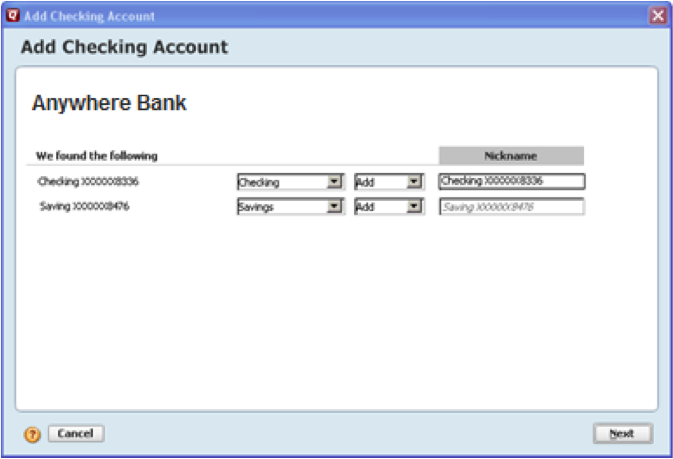Click the Nickname column header
The height and width of the screenshot is (459, 673).
click(511, 156)
